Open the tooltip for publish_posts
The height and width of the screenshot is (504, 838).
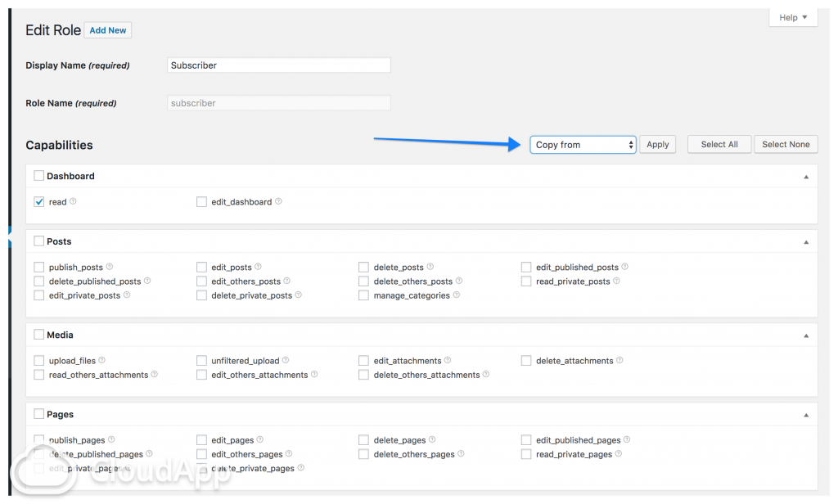coord(109,266)
